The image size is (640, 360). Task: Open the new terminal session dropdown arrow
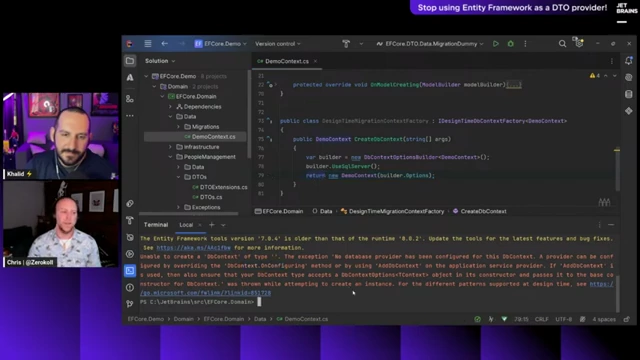(223, 225)
